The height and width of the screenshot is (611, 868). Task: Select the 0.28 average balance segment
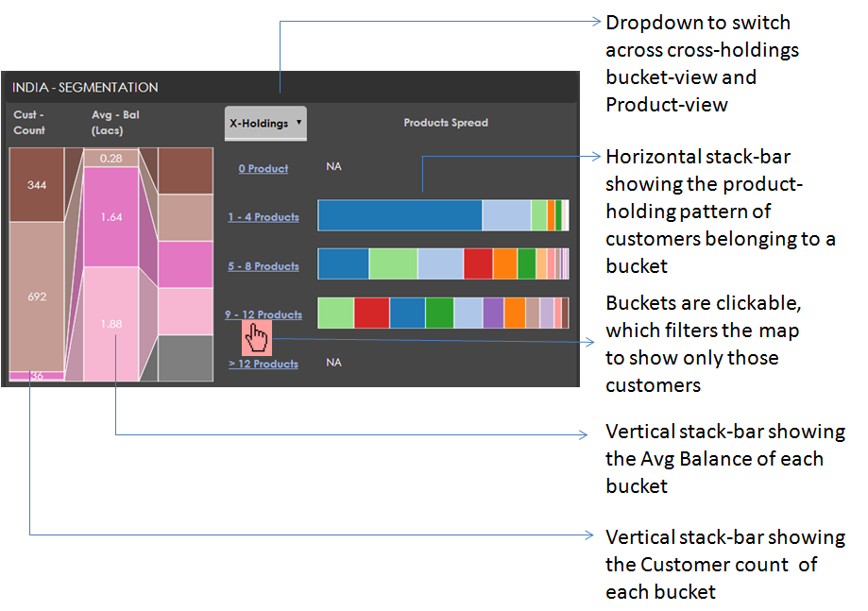tap(111, 159)
